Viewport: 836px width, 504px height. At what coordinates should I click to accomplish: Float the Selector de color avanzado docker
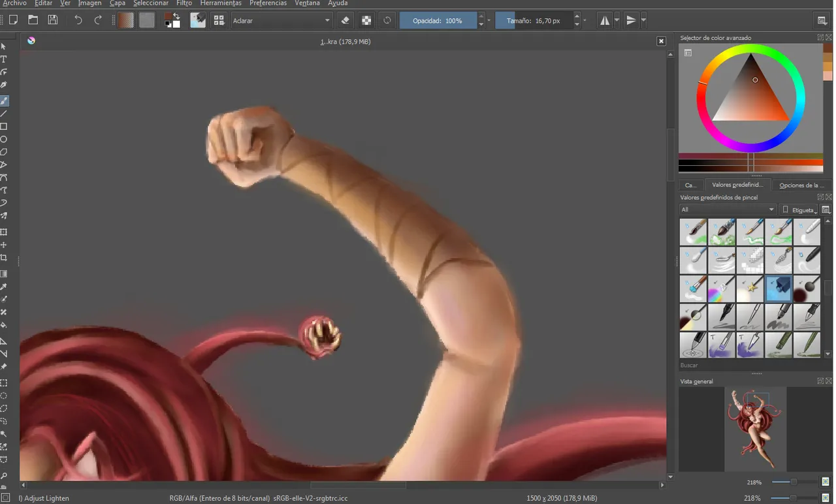pyautogui.click(x=820, y=38)
